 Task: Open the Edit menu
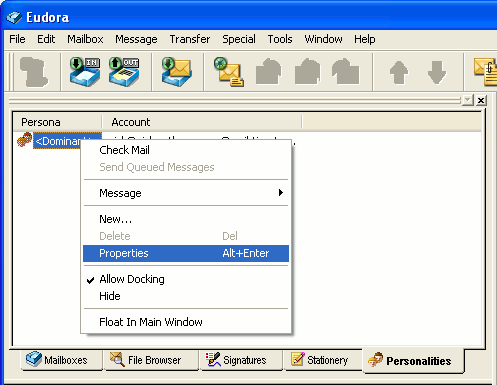[46, 39]
